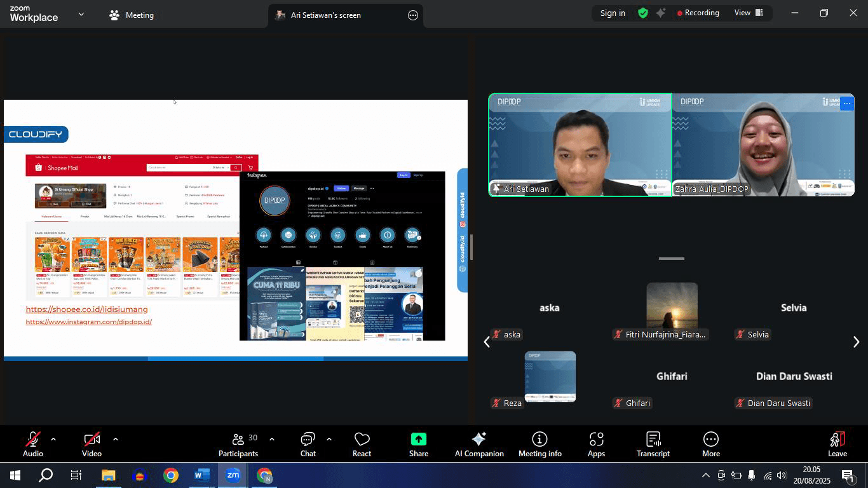Click the right arrow for more participants

[857, 342]
